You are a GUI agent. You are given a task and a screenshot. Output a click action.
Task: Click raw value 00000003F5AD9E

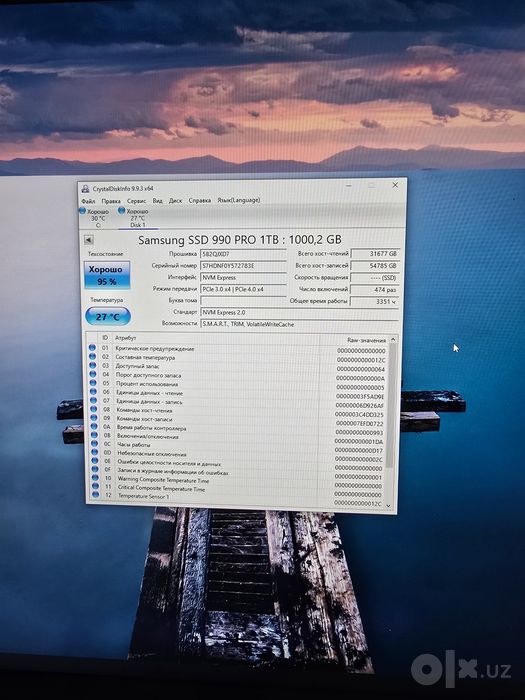point(360,396)
